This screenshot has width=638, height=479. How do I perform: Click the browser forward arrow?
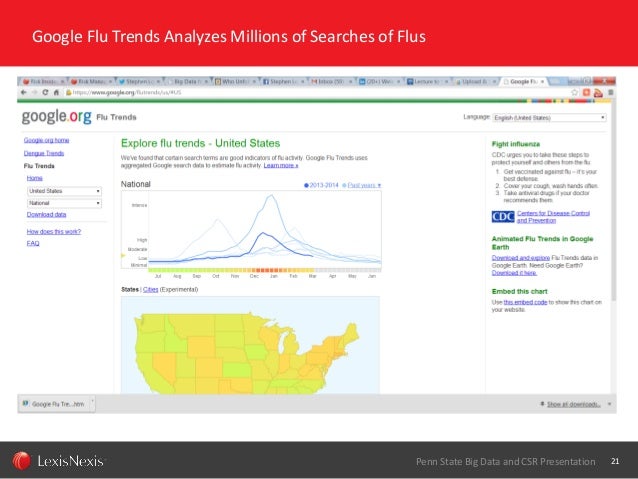point(35,92)
